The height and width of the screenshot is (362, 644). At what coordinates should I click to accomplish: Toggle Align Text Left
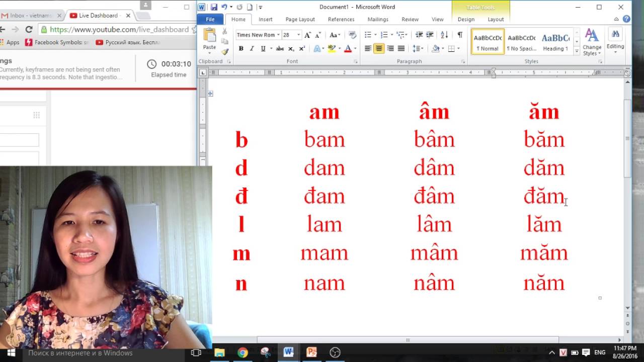[x=368, y=49]
